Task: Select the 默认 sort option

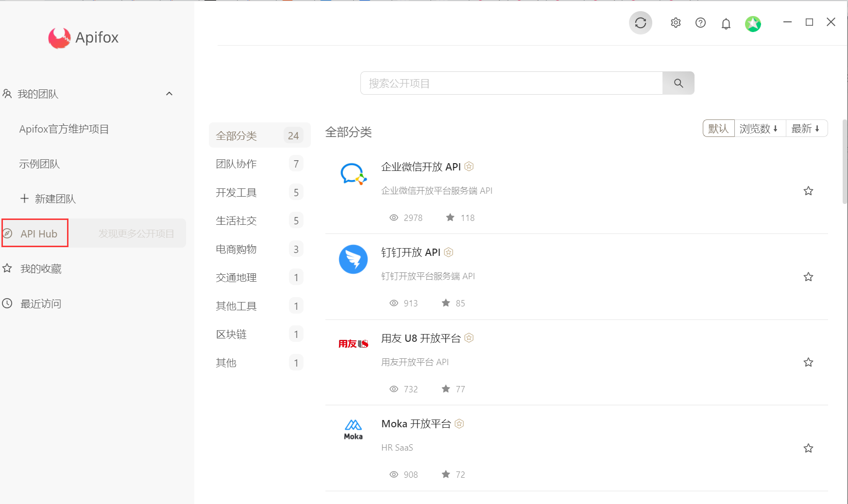Action: click(x=718, y=129)
